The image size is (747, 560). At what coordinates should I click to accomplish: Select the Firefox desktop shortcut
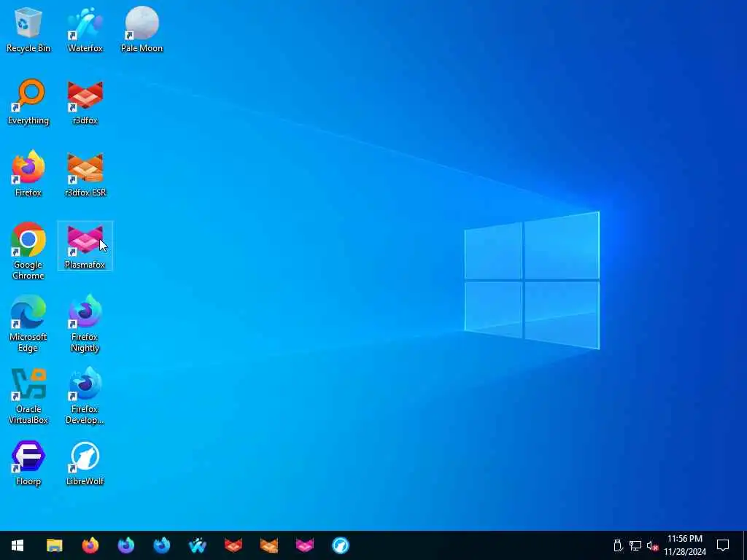pos(28,174)
